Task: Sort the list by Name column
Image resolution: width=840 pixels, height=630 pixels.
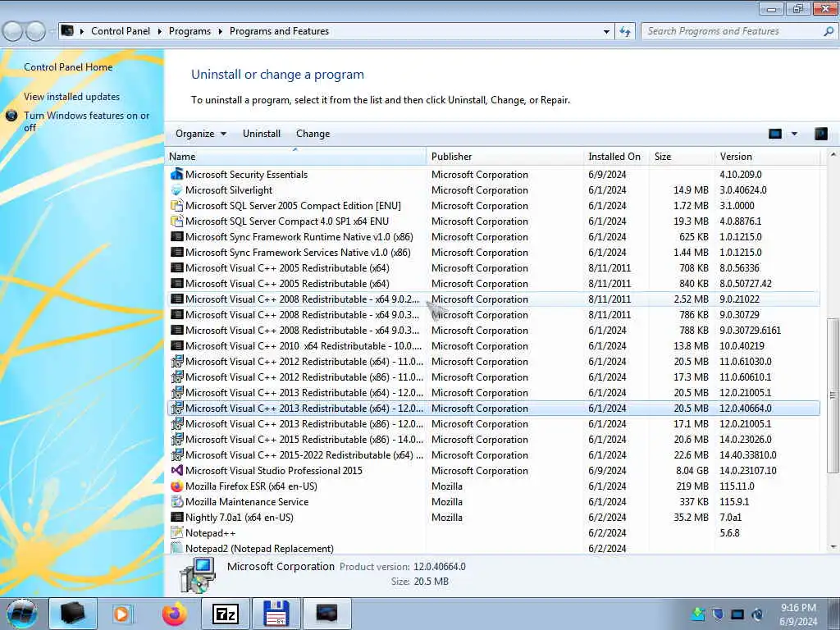Action: [x=295, y=157]
